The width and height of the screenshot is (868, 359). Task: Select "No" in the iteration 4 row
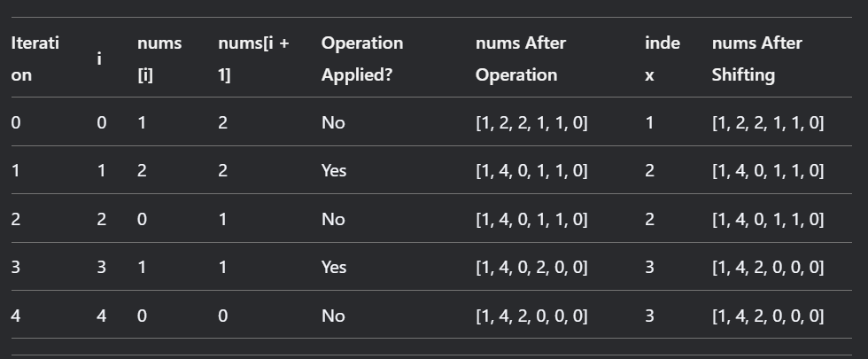(x=332, y=315)
